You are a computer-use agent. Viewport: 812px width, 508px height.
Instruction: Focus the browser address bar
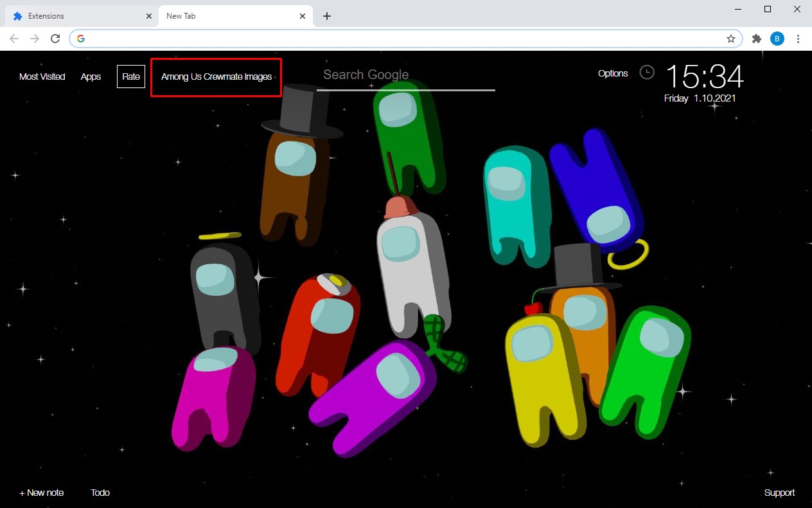pyautogui.click(x=405, y=39)
